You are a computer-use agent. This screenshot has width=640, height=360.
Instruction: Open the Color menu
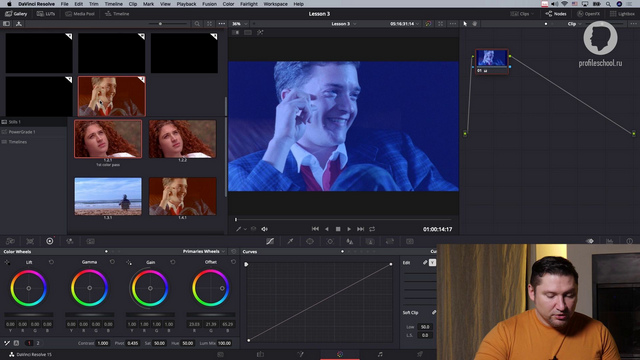pos(228,4)
